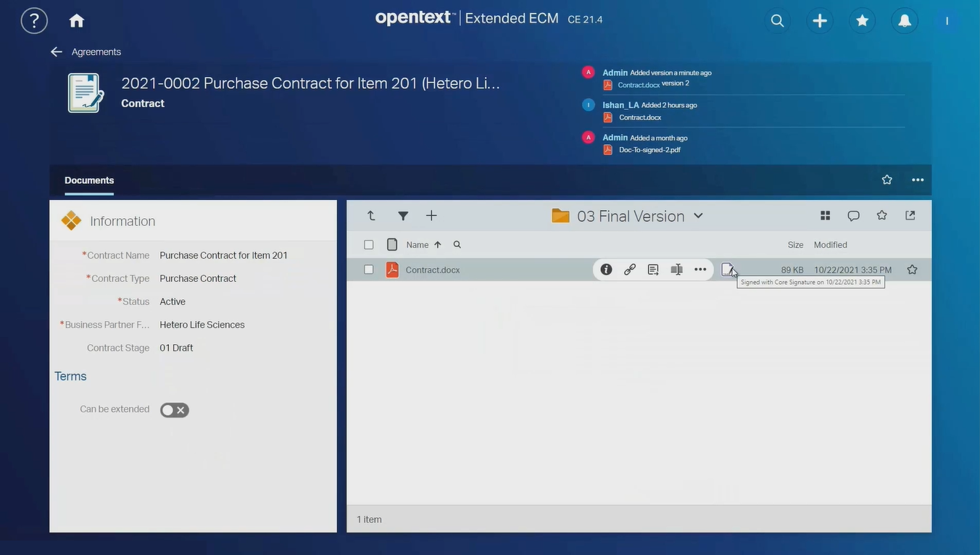Click Contract Stage value 01 Draft
Image resolution: width=980 pixels, height=555 pixels.
[176, 348]
